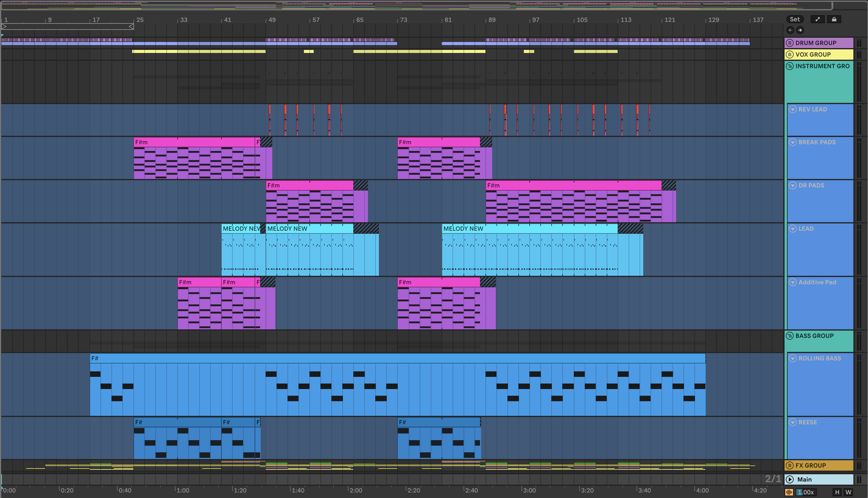Toggle the Automation Mode button
Image resolution: width=868 pixels, height=498 pixels.
click(x=817, y=19)
